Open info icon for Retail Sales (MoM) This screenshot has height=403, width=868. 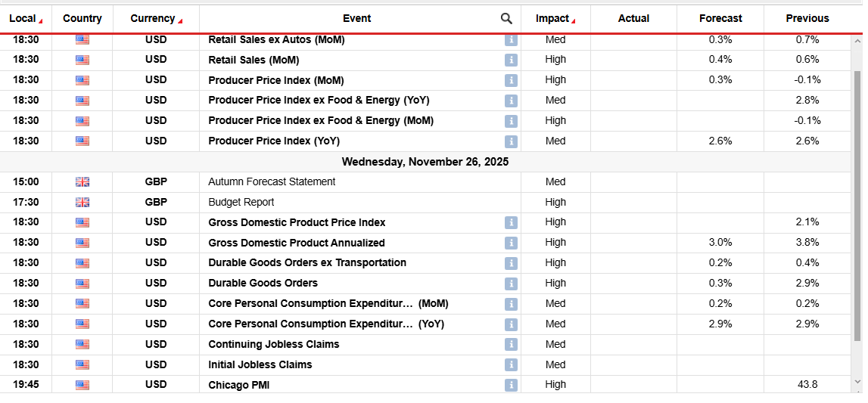tap(511, 60)
